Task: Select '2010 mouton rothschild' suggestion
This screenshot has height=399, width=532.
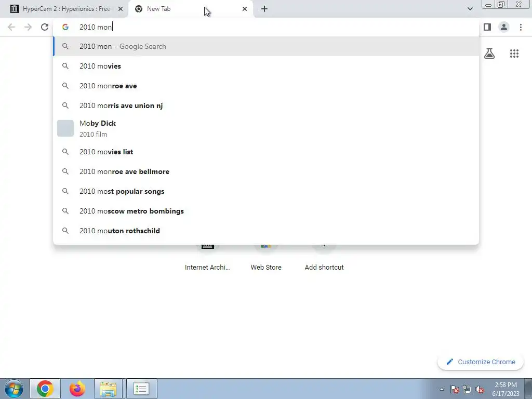Action: point(266,231)
